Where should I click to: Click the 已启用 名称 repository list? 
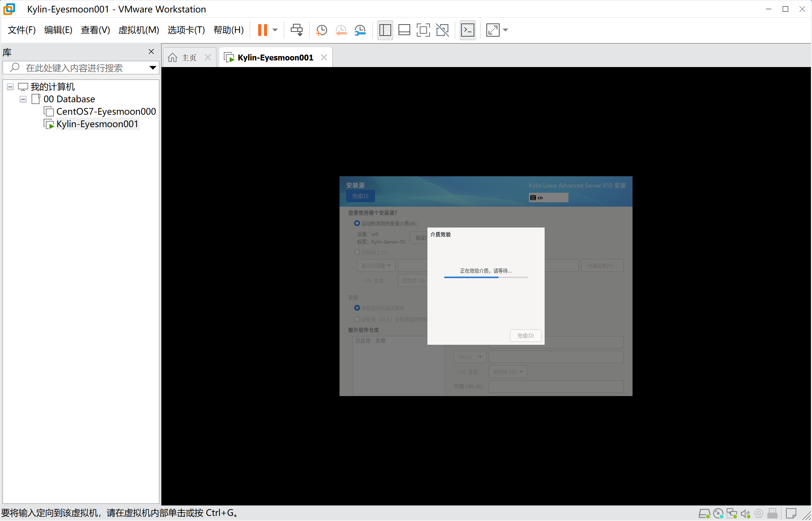pyautogui.click(x=398, y=365)
